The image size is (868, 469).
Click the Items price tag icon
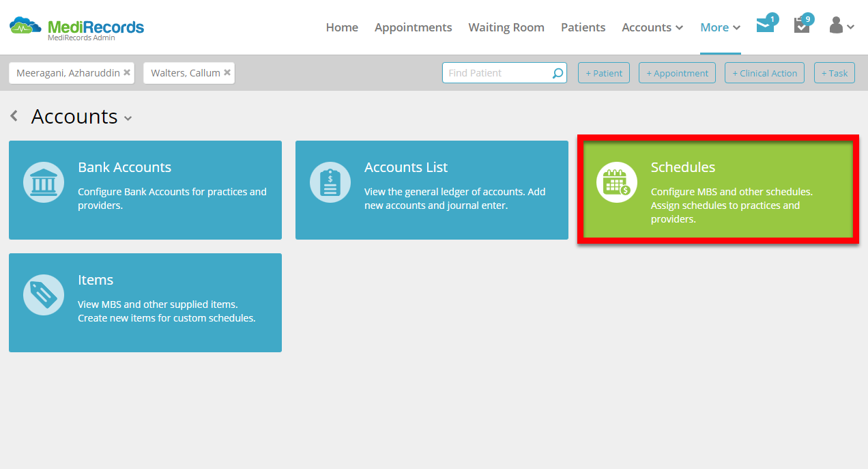(x=44, y=295)
